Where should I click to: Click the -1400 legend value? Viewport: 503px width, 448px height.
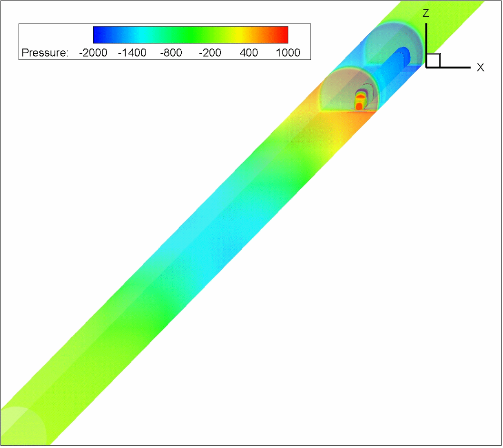tap(132, 52)
